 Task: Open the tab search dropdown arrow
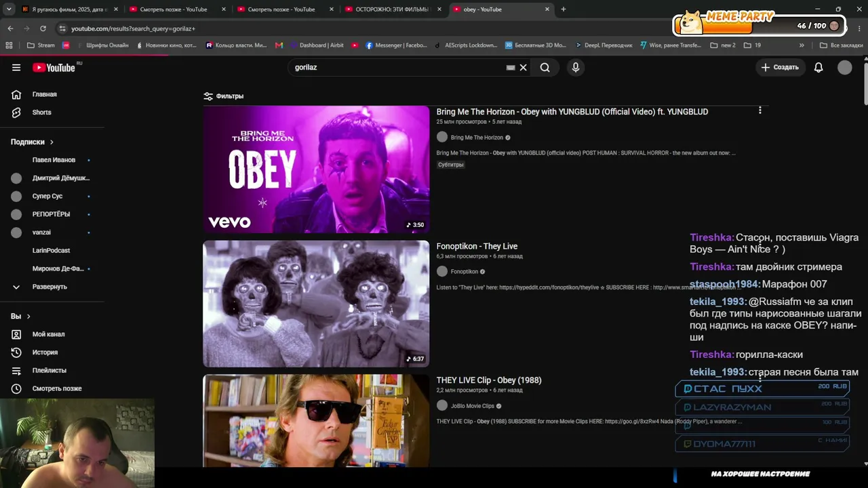coord(9,9)
